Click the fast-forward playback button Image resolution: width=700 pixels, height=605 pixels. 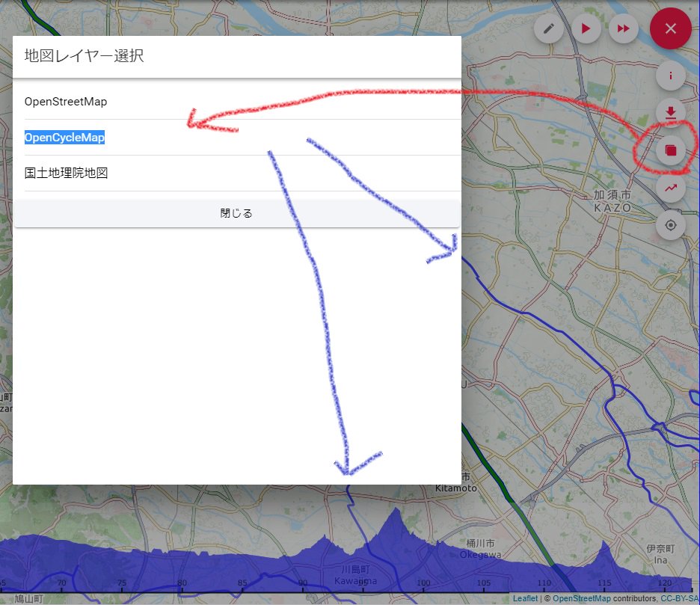tap(623, 28)
